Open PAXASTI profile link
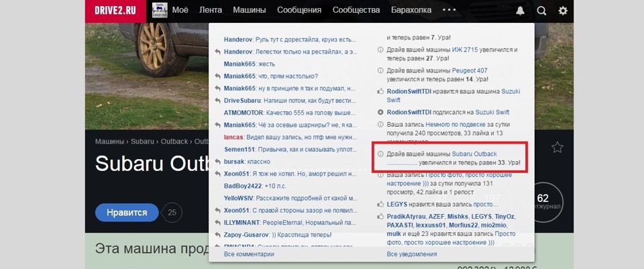Screen dimensions: 644x269 [400, 225]
